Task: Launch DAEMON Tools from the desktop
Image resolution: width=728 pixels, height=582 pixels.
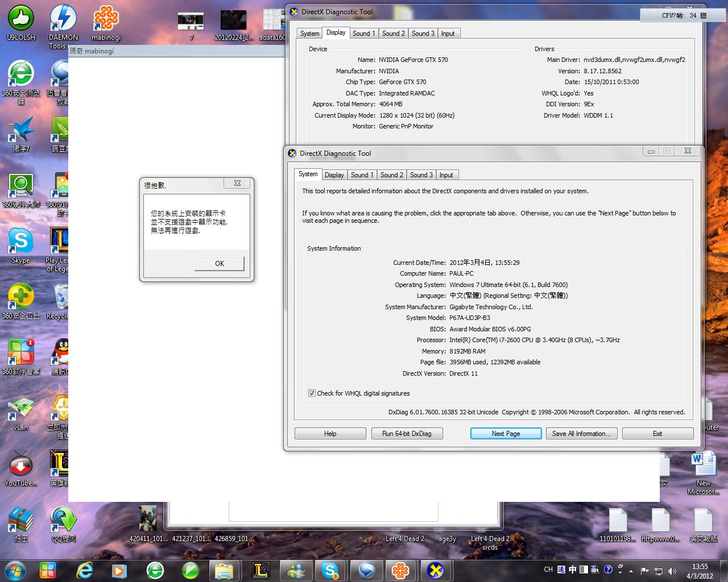Action: 63,26
